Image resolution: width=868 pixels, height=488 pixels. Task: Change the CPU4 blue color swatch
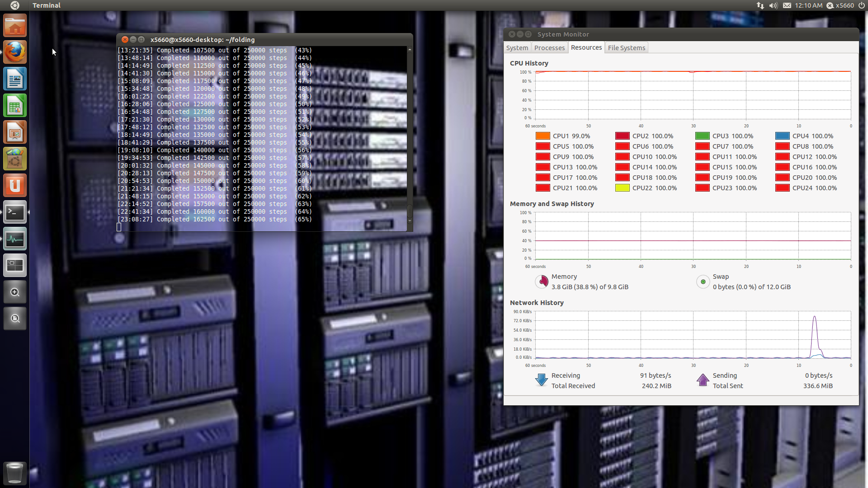tap(783, 136)
